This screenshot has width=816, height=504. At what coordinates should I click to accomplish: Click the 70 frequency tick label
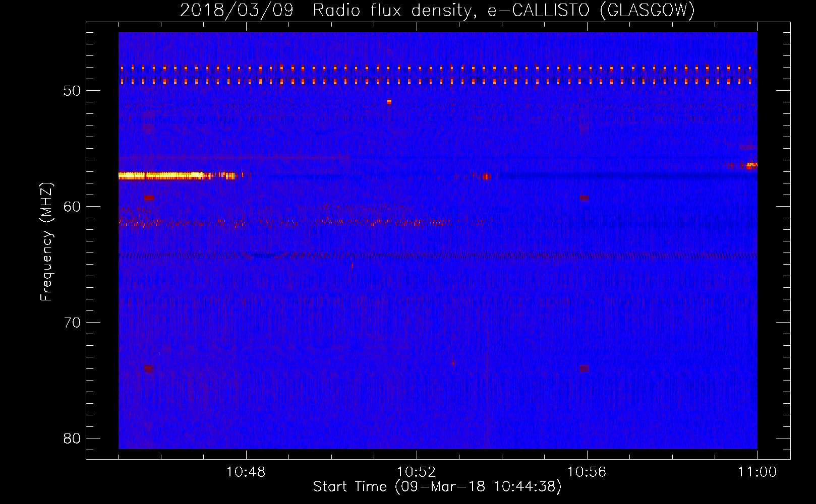coord(72,323)
